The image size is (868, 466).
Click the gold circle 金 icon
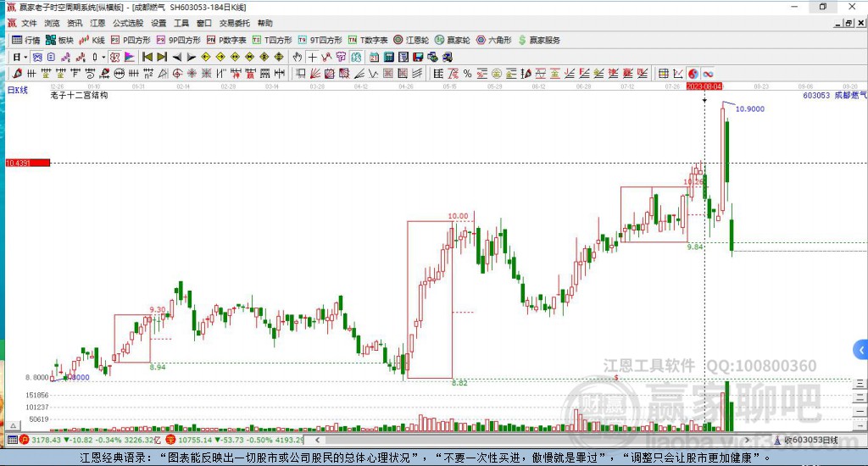coord(497,74)
